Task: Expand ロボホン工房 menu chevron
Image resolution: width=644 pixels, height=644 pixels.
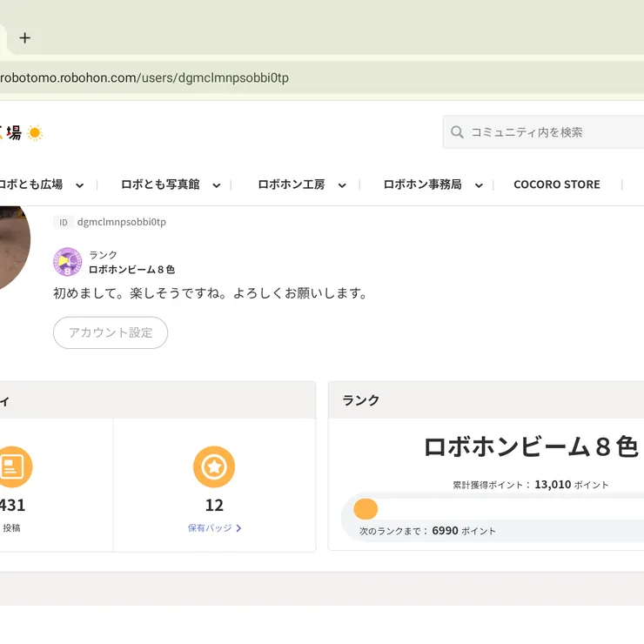Action: pos(342,185)
